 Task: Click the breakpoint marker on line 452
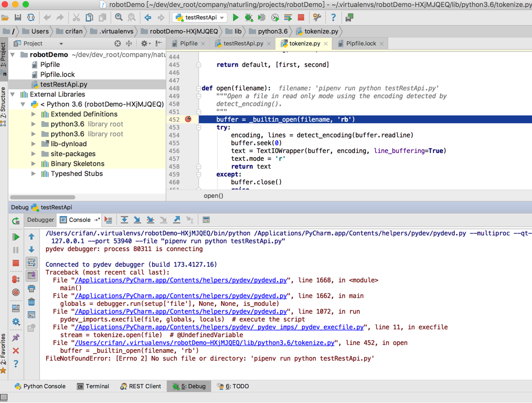pos(188,120)
